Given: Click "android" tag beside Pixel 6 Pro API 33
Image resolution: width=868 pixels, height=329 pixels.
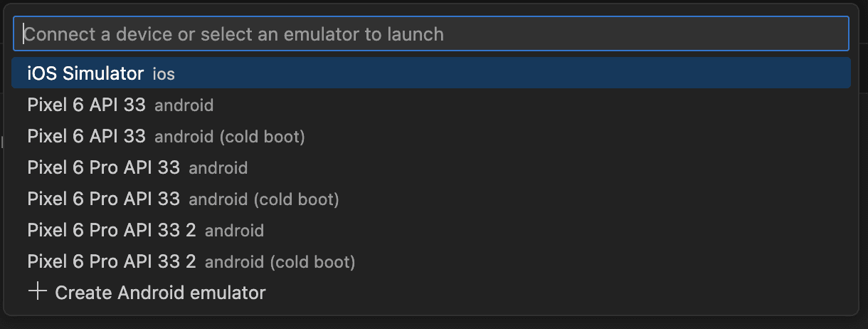Looking at the screenshot, I should click(218, 168).
